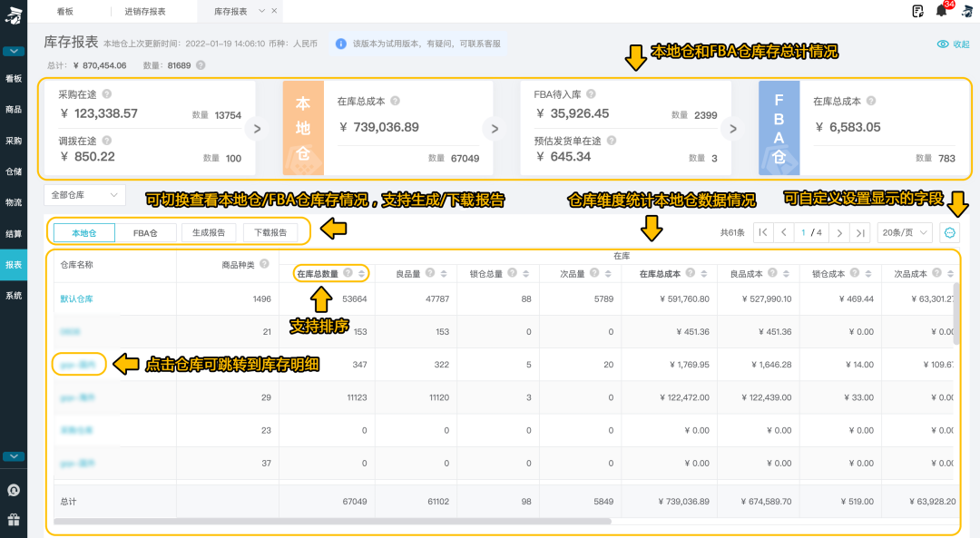Switch to 进销存报表 tab
Viewport: 980px width, 538px height.
(145, 11)
